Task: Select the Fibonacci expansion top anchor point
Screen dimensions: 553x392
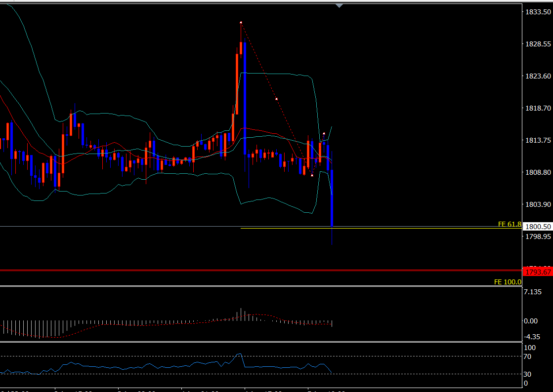Action: pyautogui.click(x=241, y=23)
